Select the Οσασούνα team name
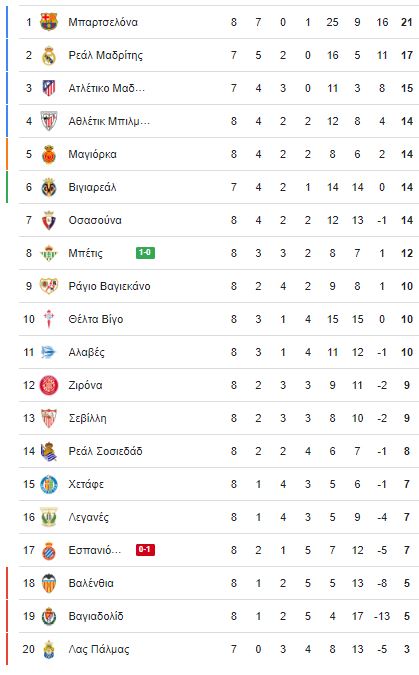The height and width of the screenshot is (675, 419). click(x=95, y=220)
